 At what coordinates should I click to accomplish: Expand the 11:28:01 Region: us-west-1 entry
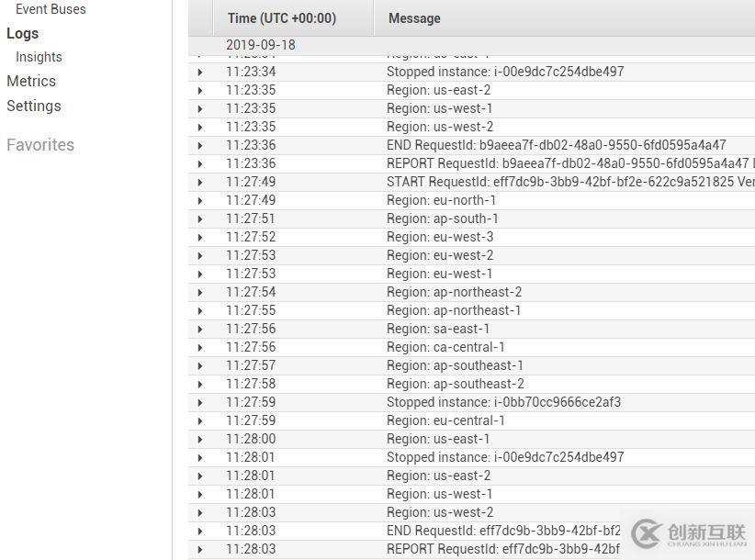pos(200,494)
